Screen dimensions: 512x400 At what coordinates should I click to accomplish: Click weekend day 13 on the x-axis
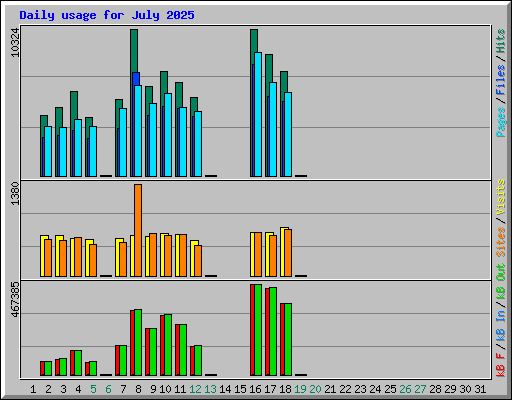point(210,389)
